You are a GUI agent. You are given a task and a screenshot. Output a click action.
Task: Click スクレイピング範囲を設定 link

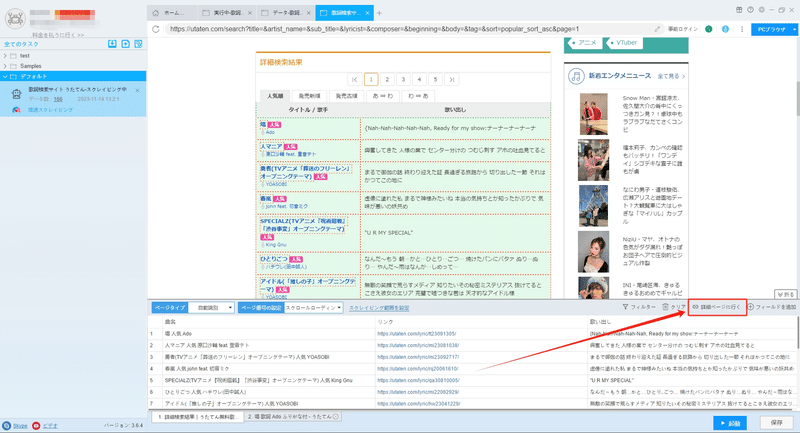tap(379, 308)
